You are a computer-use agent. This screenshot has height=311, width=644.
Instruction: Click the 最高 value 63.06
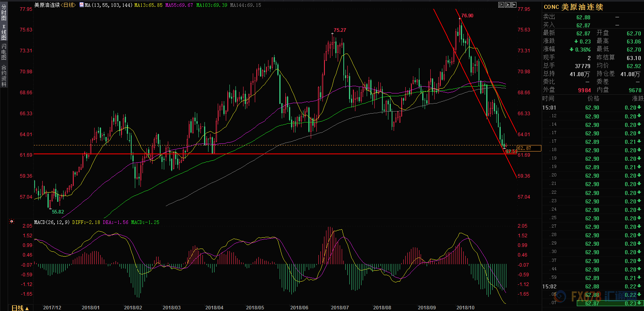point(634,41)
